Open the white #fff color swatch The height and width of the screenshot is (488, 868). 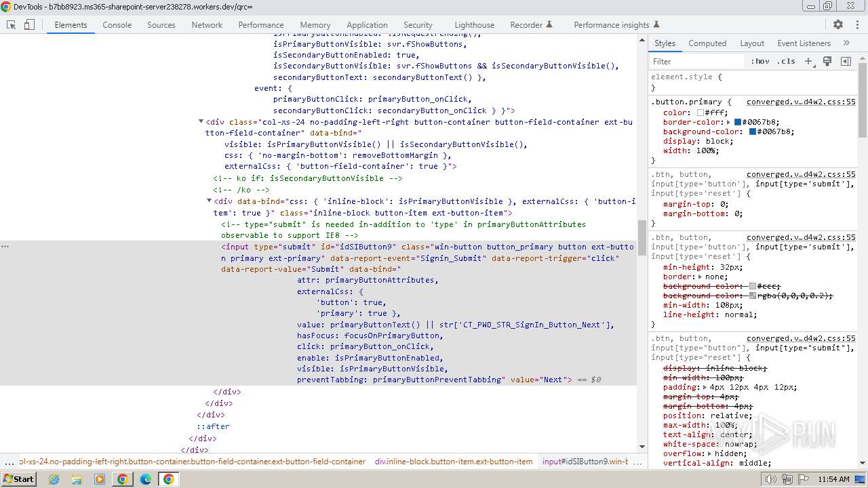pyautogui.click(x=701, y=113)
